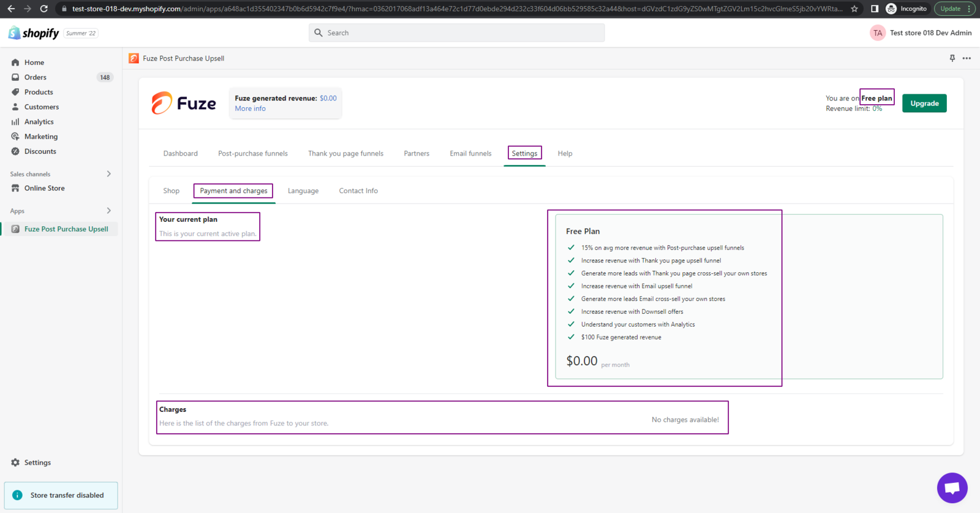
Task: Click the Free plan label
Action: (876, 98)
